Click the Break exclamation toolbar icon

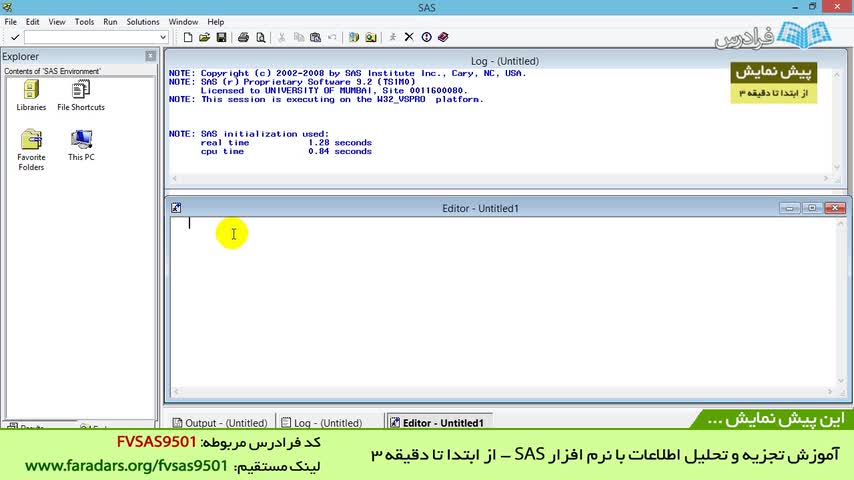click(426, 37)
